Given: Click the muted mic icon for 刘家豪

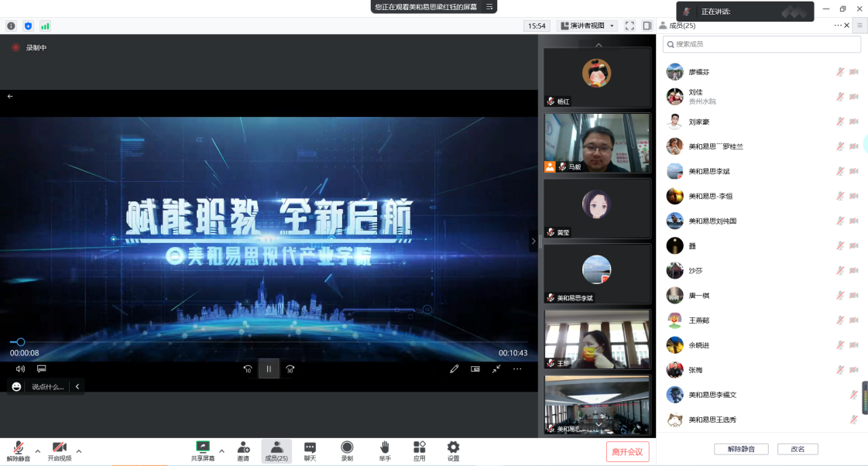Looking at the screenshot, I should click(840, 122).
